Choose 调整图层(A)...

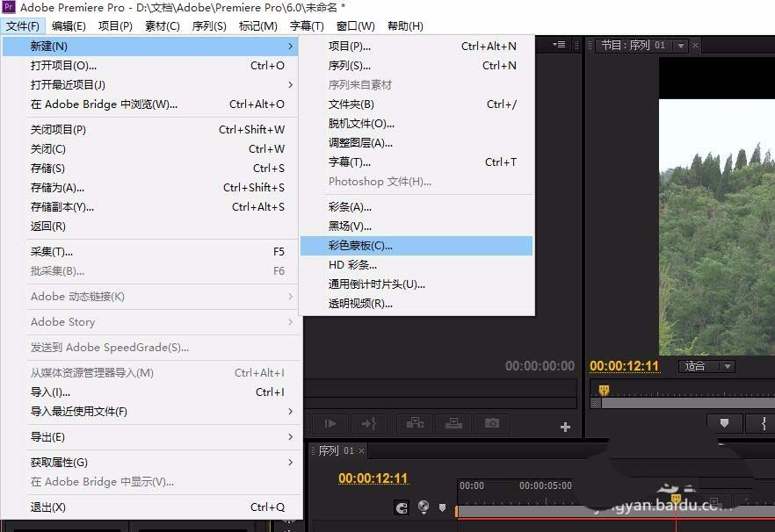[416, 143]
